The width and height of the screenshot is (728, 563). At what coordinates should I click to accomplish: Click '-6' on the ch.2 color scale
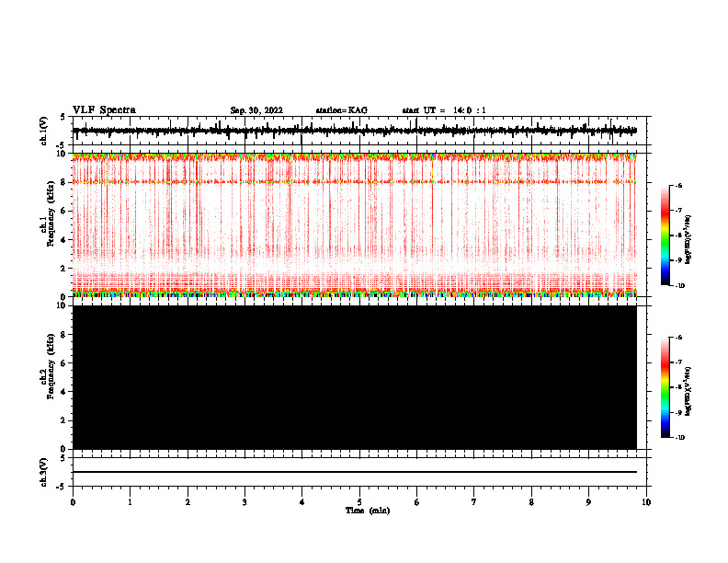click(x=678, y=338)
